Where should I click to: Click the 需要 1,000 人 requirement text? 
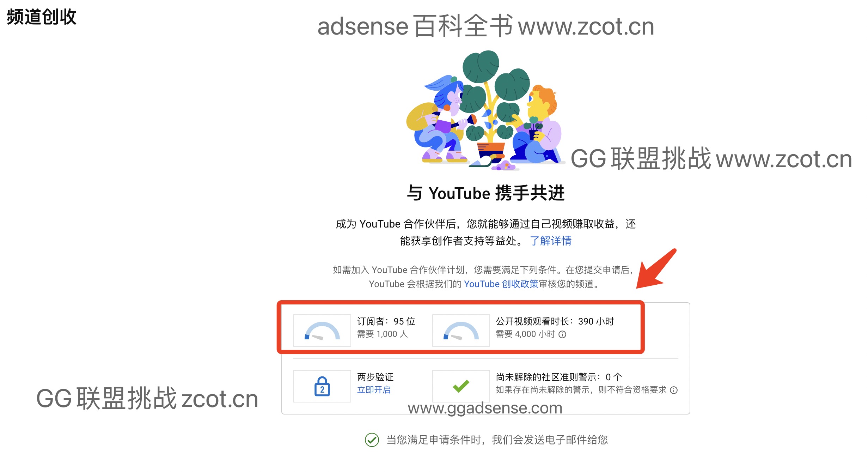pyautogui.click(x=382, y=334)
